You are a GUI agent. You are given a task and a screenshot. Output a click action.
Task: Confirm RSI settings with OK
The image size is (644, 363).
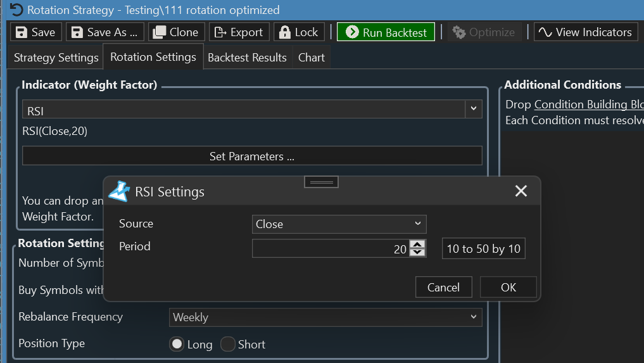(x=508, y=287)
